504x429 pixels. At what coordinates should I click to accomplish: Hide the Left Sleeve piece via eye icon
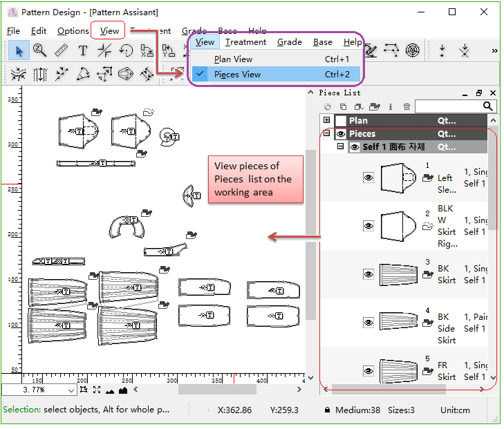(368, 178)
